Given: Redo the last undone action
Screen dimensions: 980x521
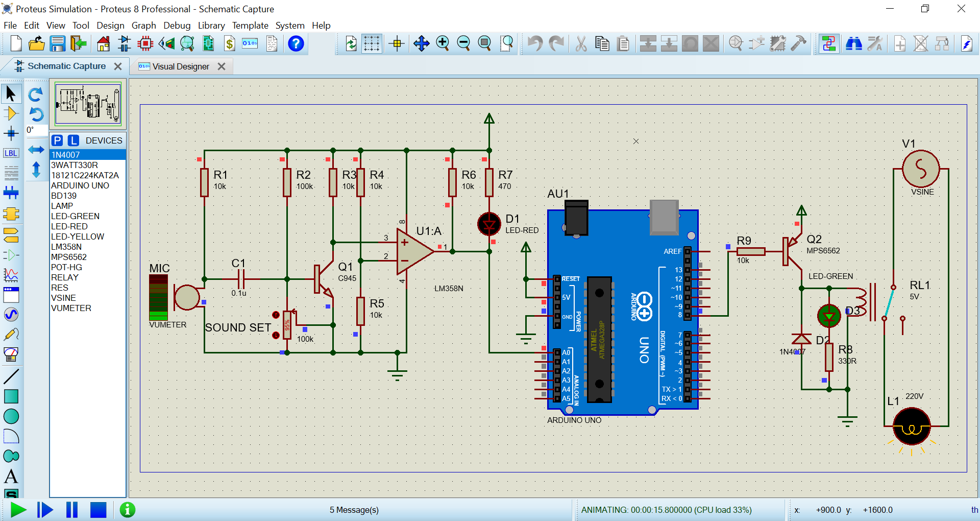Looking at the screenshot, I should (556, 44).
